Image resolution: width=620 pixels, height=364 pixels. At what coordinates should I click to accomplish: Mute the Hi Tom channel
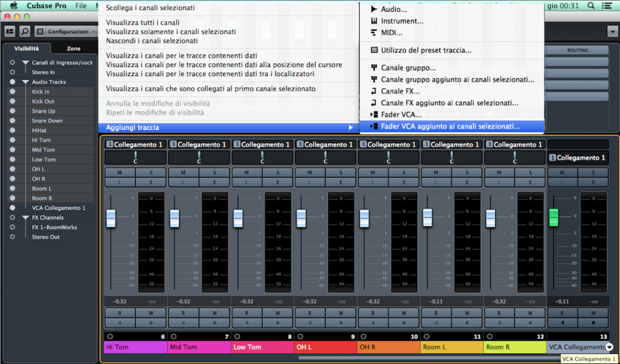tap(120, 172)
